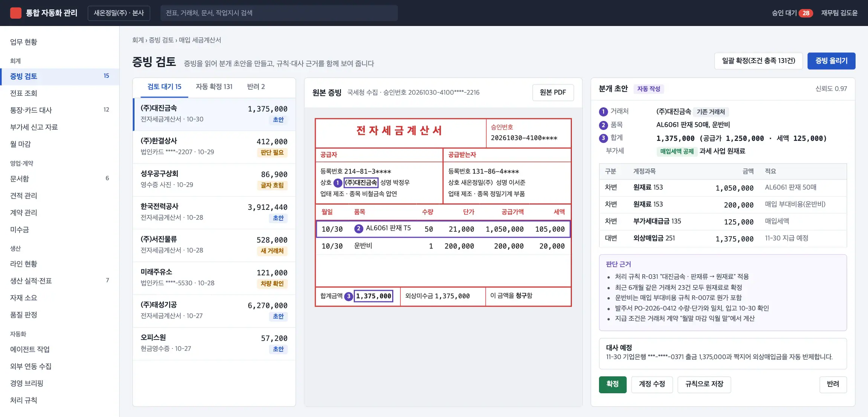Open 생산 실적·전표 sidebar item
Image resolution: width=868 pixels, height=417 pixels.
click(x=60, y=281)
